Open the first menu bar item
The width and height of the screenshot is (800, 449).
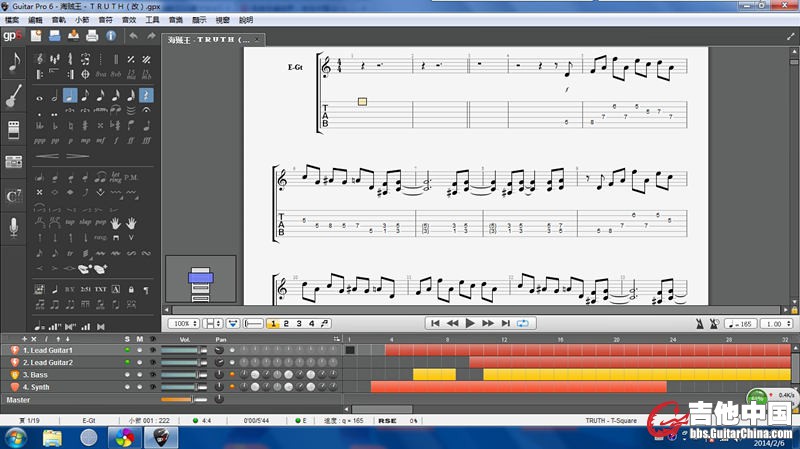coord(12,20)
